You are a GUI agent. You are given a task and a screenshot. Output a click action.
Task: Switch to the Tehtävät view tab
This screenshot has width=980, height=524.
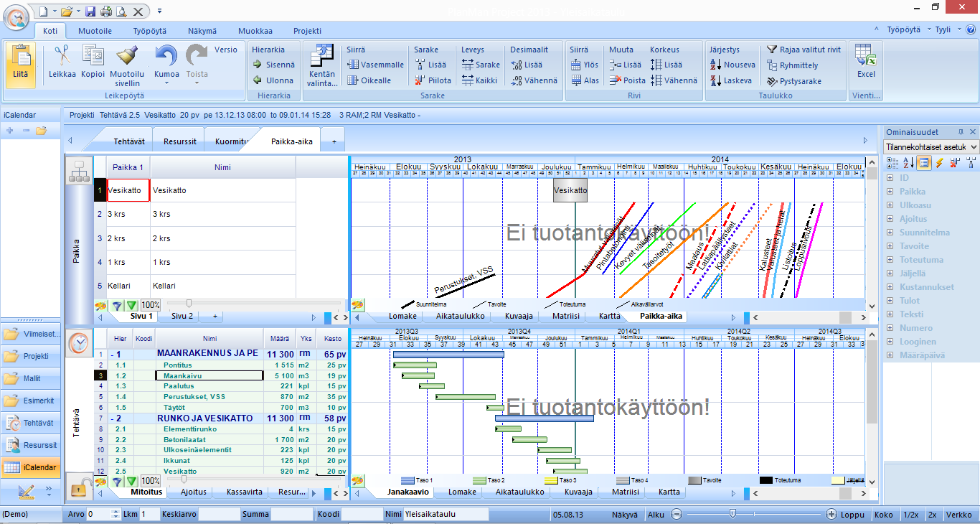129,141
